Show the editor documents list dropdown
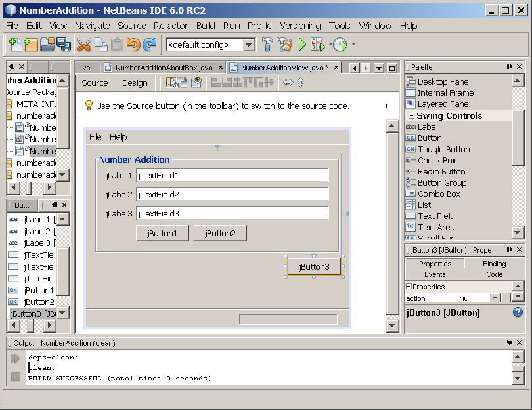Viewport: 532px width, 410px height. (379, 68)
